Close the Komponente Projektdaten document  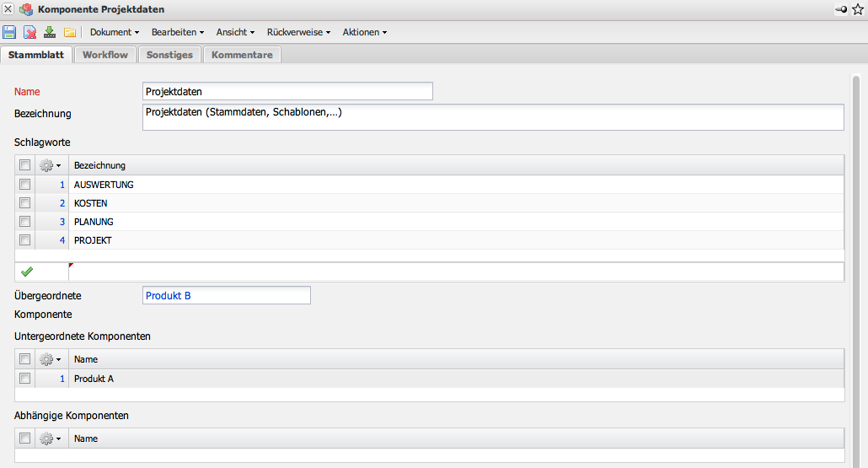click(x=8, y=9)
